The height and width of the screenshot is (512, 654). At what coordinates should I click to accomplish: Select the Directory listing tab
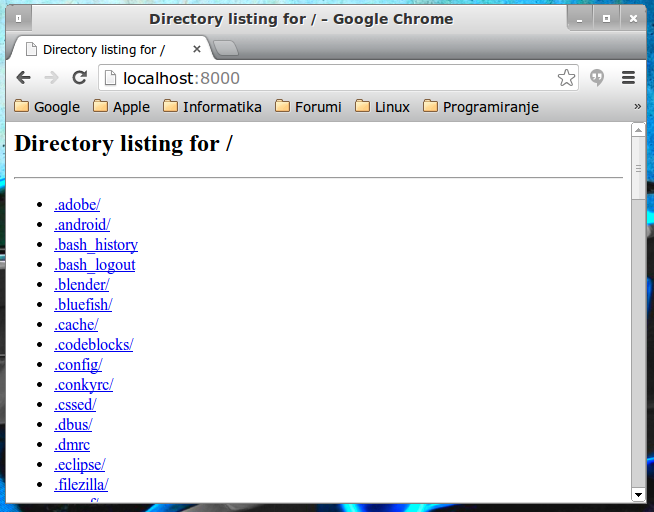(x=105, y=49)
